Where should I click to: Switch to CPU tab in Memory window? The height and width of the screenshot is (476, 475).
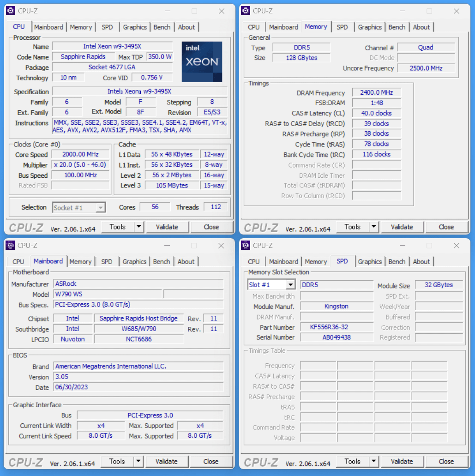(x=254, y=27)
